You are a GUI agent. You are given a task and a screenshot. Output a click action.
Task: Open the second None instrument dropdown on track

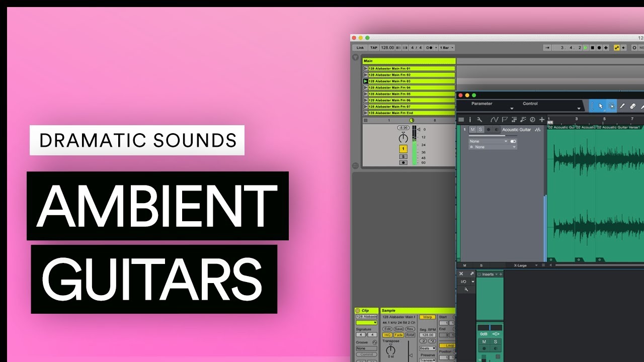493,147
